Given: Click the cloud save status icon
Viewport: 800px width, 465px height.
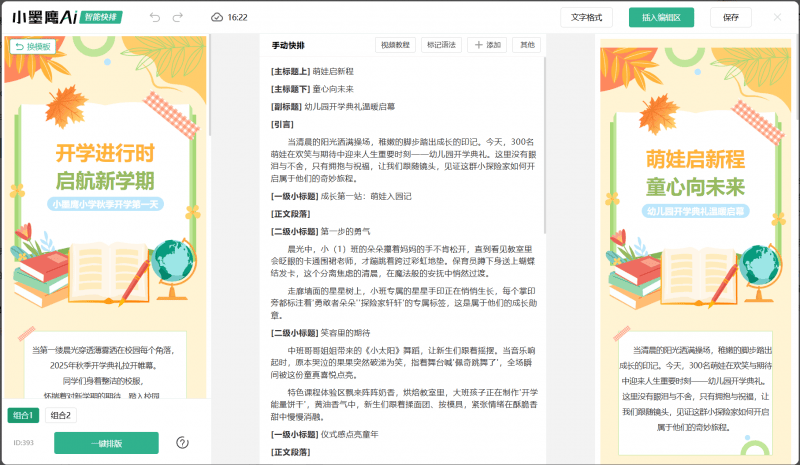Looking at the screenshot, I should pos(217,17).
